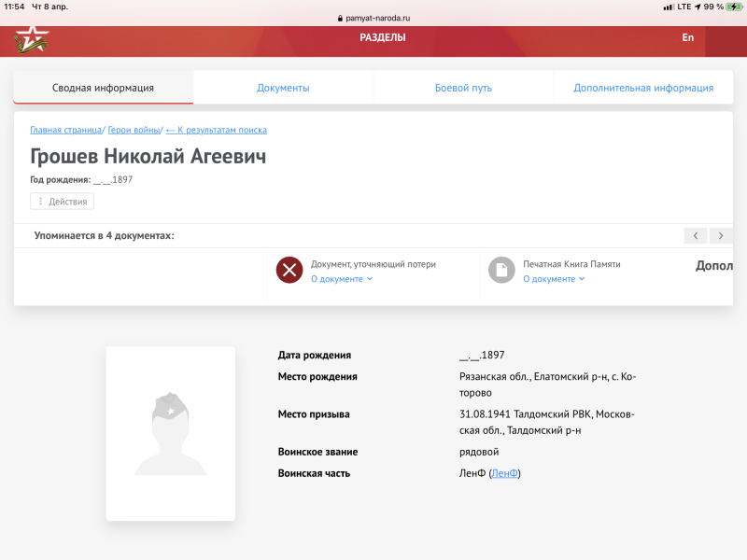Image resolution: width=747 pixels, height=560 pixels.
Task: Click the Место призыва label
Action: coord(314,414)
